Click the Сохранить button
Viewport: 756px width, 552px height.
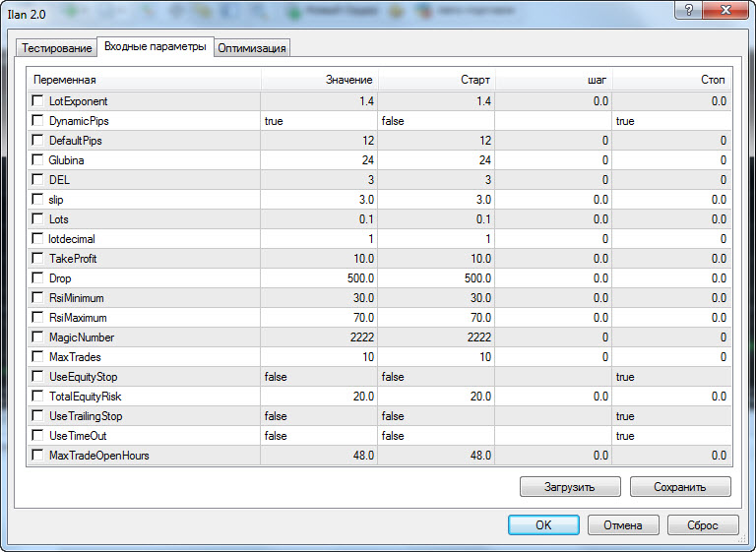(679, 486)
